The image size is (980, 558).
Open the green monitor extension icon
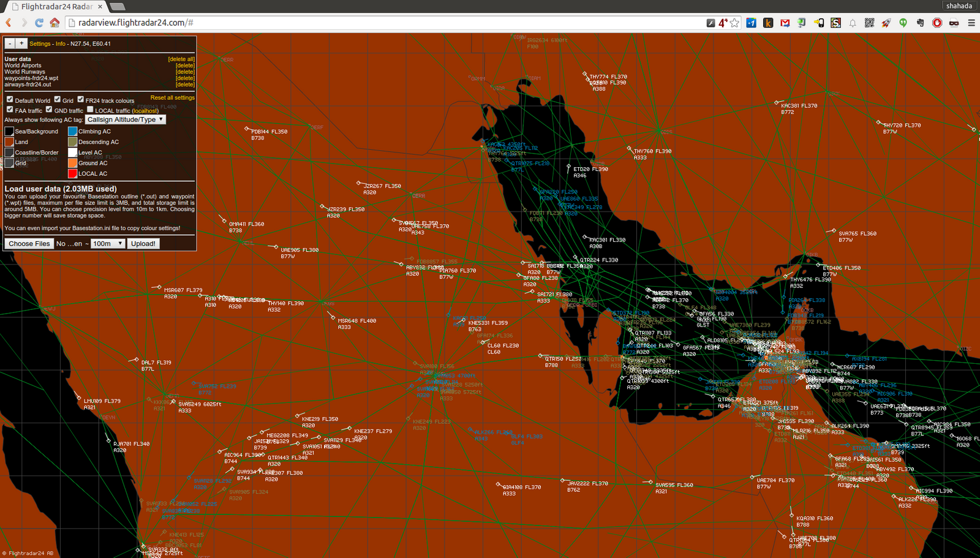point(802,23)
